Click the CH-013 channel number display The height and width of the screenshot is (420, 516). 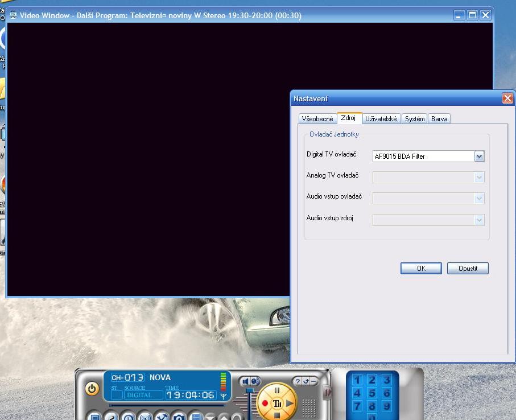[x=127, y=377]
